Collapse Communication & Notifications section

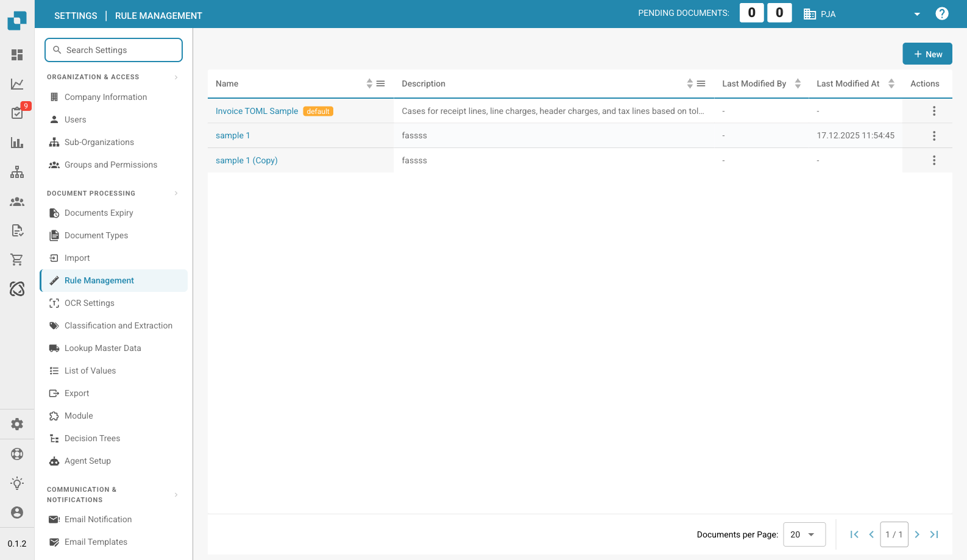pos(176,495)
